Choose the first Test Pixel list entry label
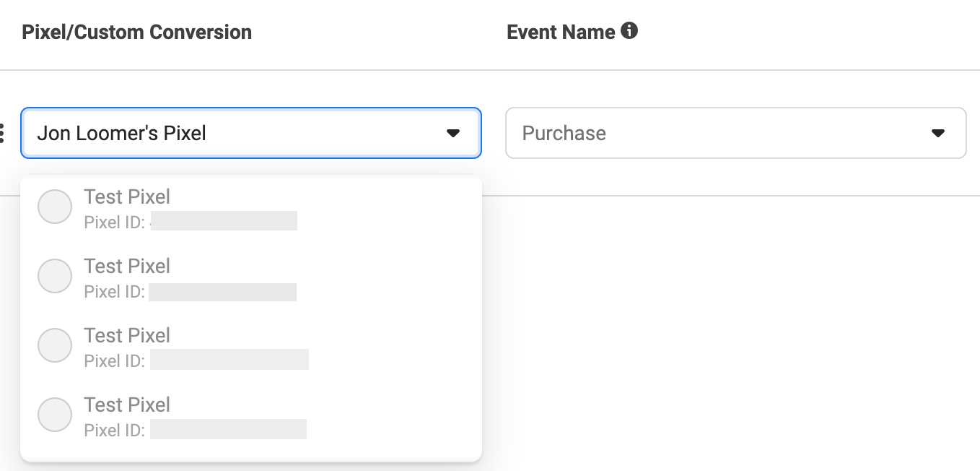Viewport: 980px width, 471px height. [127, 196]
